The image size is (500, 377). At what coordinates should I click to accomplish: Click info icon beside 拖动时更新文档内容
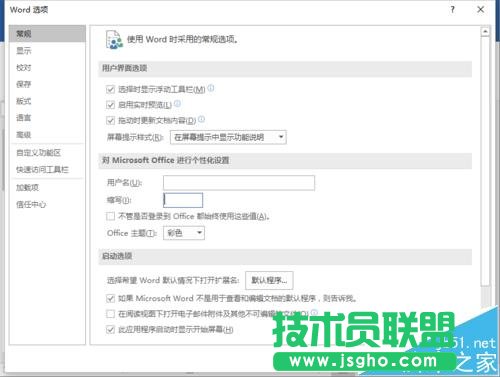201,119
